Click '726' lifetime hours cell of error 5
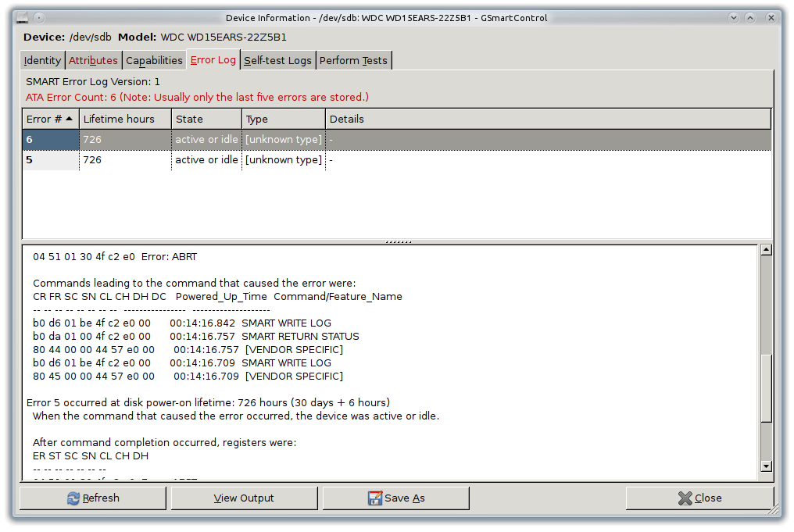 125,160
